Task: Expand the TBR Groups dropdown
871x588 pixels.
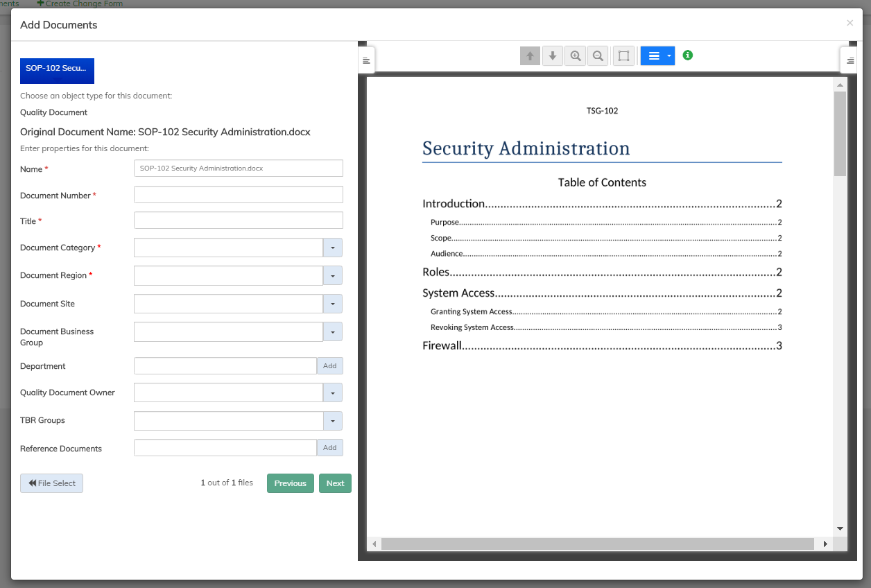Action: point(332,421)
